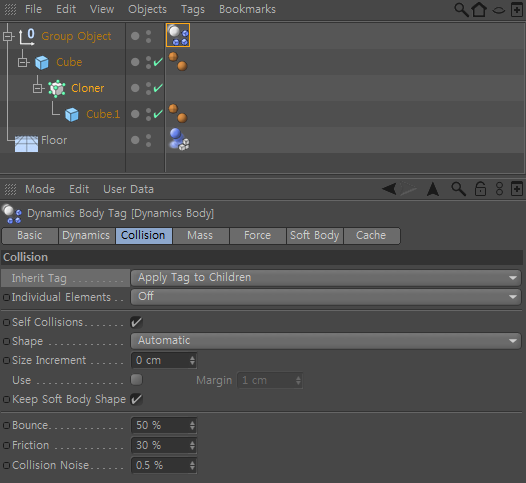
Task: Click the lock icon in Attribute Manager
Action: tap(480, 189)
